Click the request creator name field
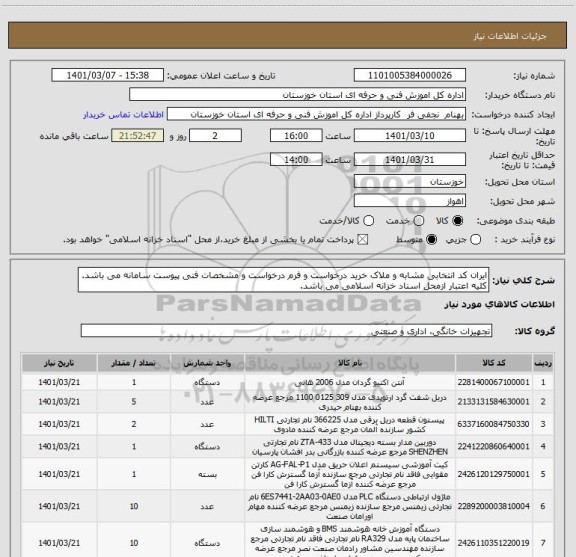 (316, 114)
